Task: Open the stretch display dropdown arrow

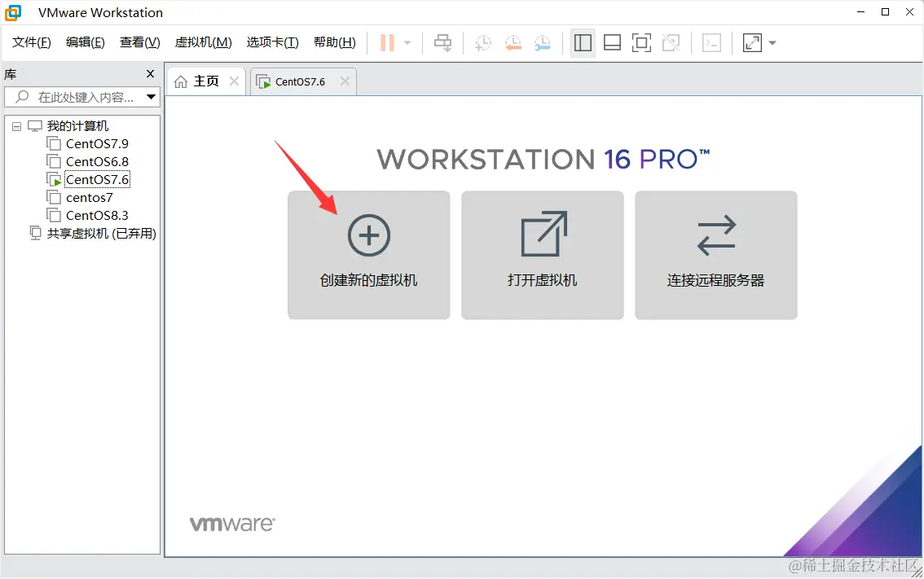Action: pyautogui.click(x=772, y=42)
